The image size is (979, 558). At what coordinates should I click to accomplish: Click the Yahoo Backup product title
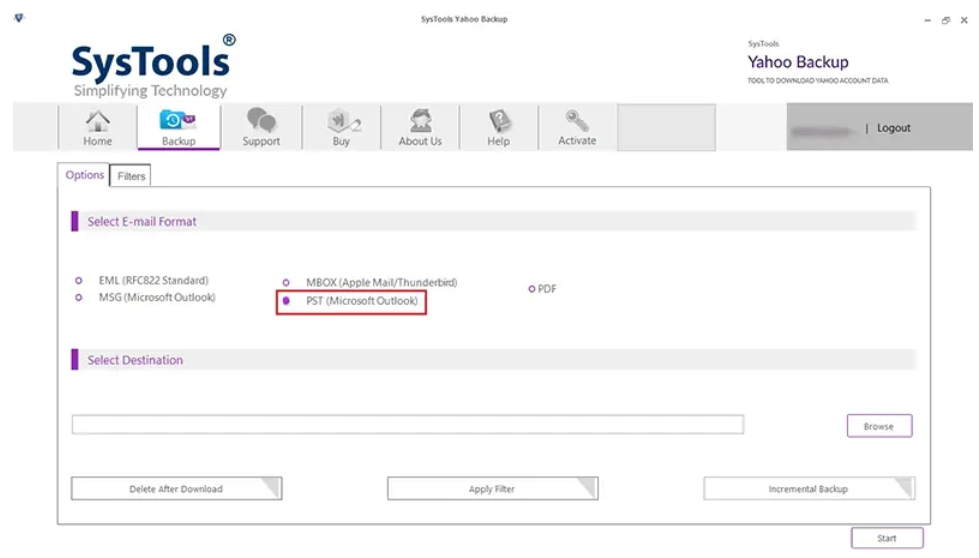pyautogui.click(x=798, y=62)
